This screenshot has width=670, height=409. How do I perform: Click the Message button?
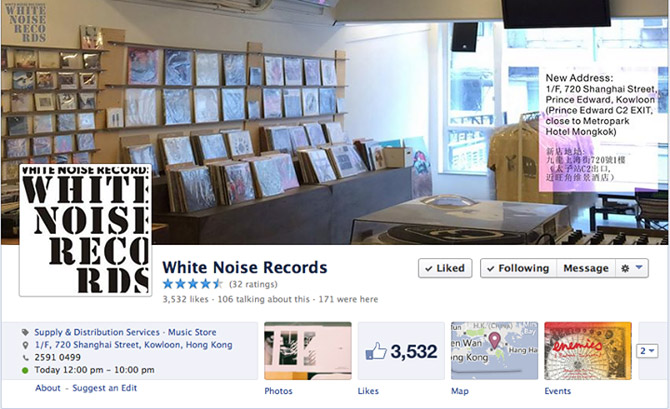click(586, 268)
